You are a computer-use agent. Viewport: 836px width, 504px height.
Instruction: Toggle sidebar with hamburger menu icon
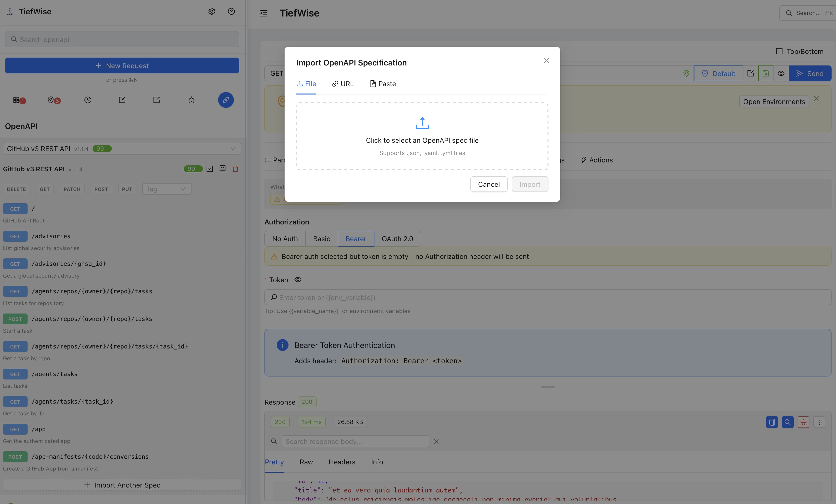[x=264, y=13]
